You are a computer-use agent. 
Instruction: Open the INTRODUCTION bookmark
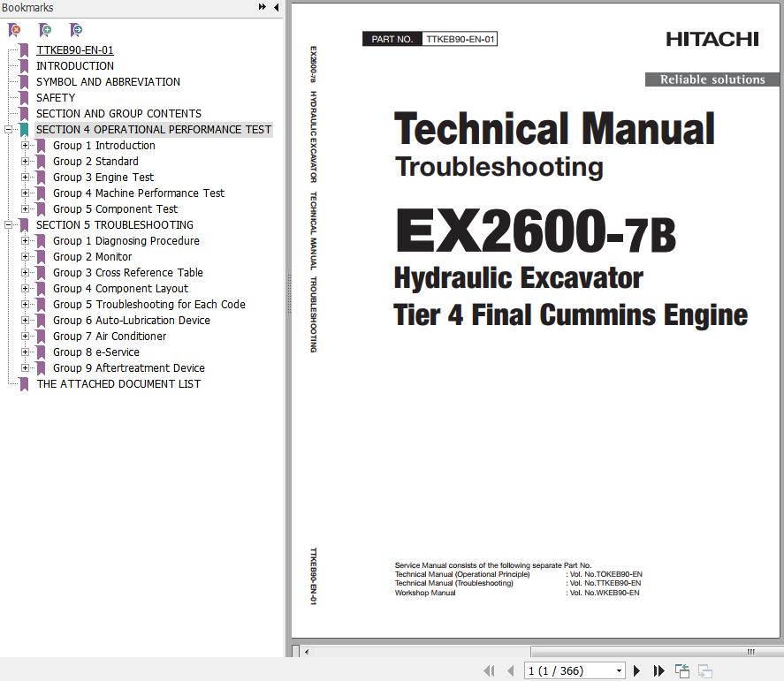click(75, 66)
